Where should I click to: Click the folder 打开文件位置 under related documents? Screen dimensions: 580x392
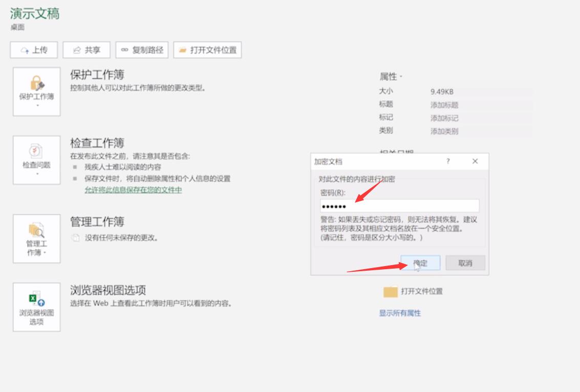[413, 291]
